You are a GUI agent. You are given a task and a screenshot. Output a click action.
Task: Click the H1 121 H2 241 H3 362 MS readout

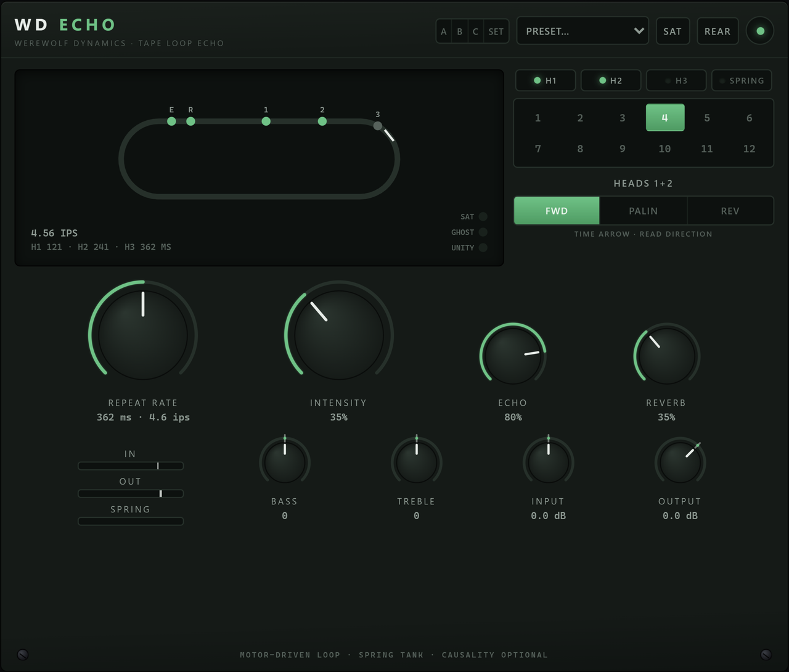pyautogui.click(x=101, y=247)
